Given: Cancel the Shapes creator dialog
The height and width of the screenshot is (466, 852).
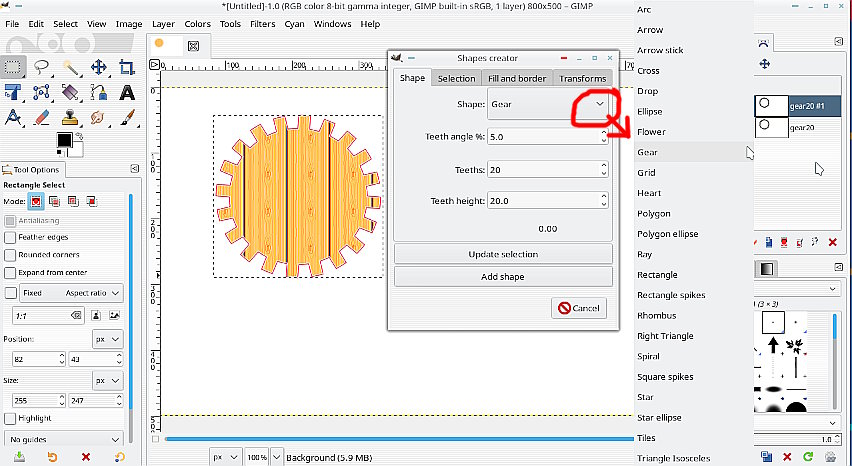Looking at the screenshot, I should (579, 308).
